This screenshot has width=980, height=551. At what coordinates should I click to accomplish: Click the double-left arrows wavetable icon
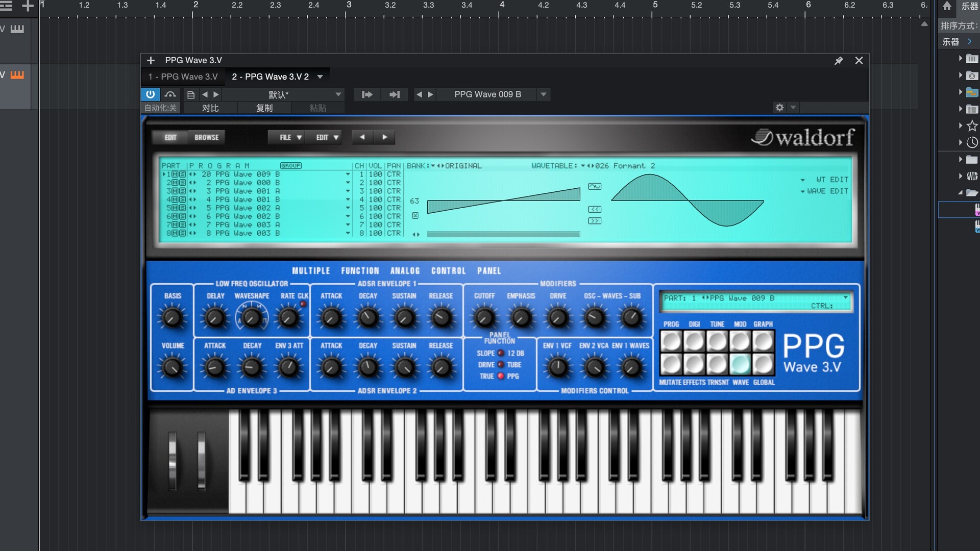point(595,209)
